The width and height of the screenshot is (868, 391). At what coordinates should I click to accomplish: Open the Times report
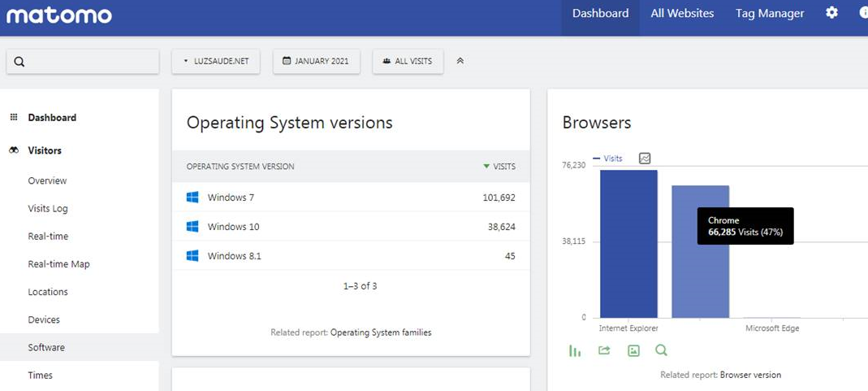coord(41,375)
